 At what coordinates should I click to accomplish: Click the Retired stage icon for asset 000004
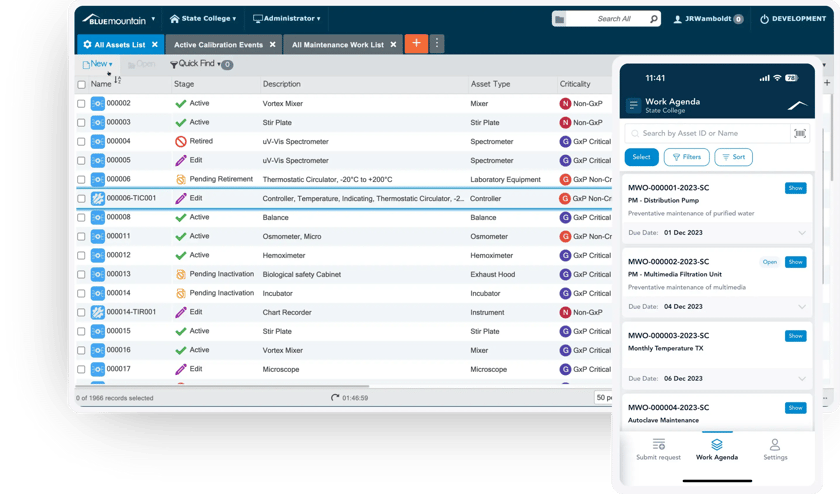(181, 141)
